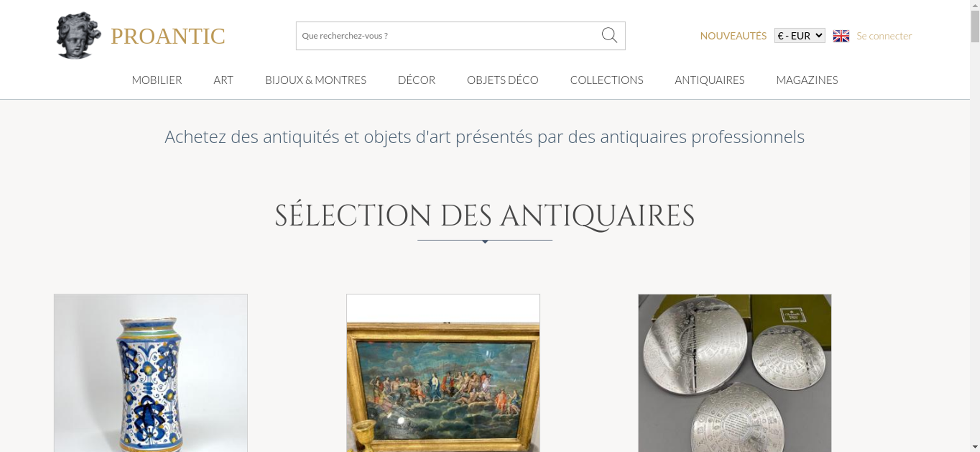The width and height of the screenshot is (980, 452).
Task: Open the blue majolica vase thumbnail
Action: pos(150,373)
